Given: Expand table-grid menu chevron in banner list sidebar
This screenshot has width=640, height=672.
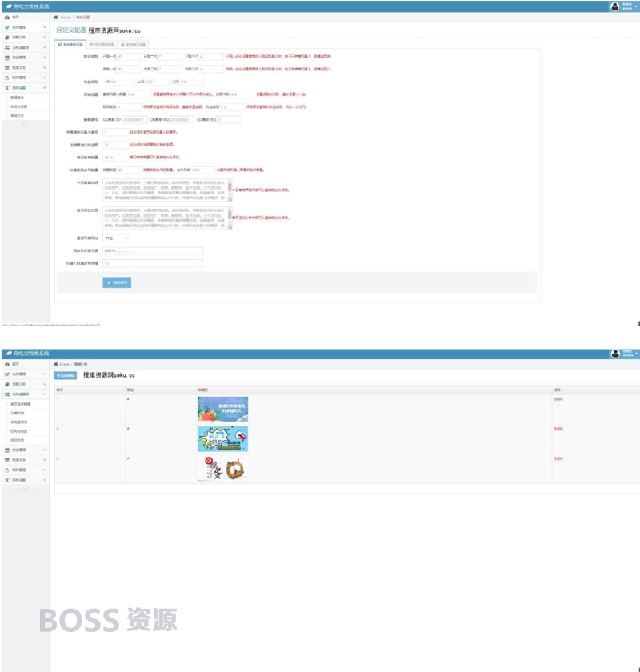Looking at the screenshot, I should [x=44, y=460].
